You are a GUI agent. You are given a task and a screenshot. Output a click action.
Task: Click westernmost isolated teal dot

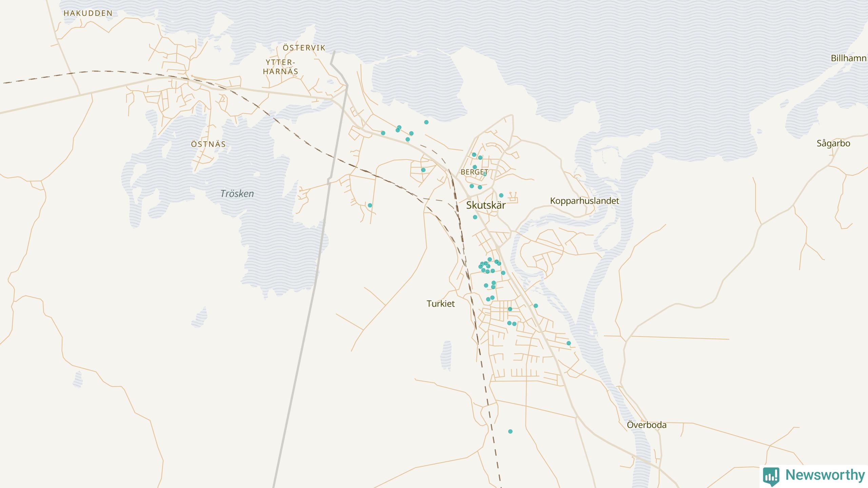[x=370, y=205]
